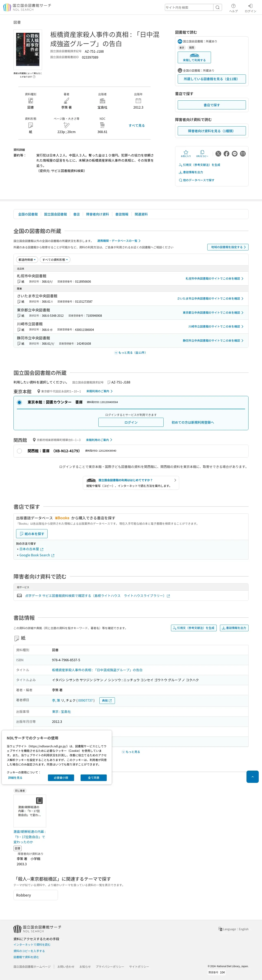Click the book cover image
The image size is (262, 980).
[27, 49]
